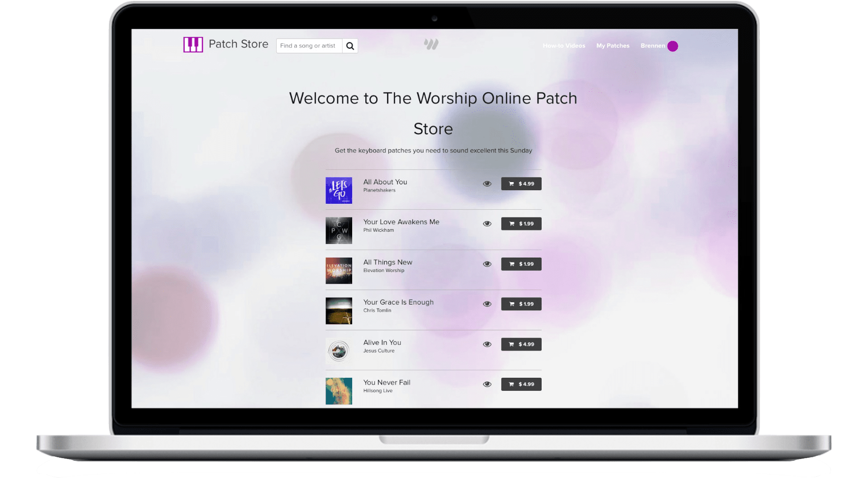This screenshot has width=868, height=488.
Task: Open the You Never Fail song title
Action: pos(387,382)
